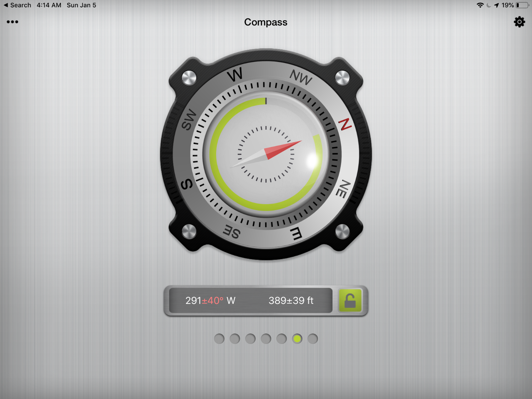The image size is (532, 399).
Task: Open the three-dot more menu
Action: coord(12,22)
